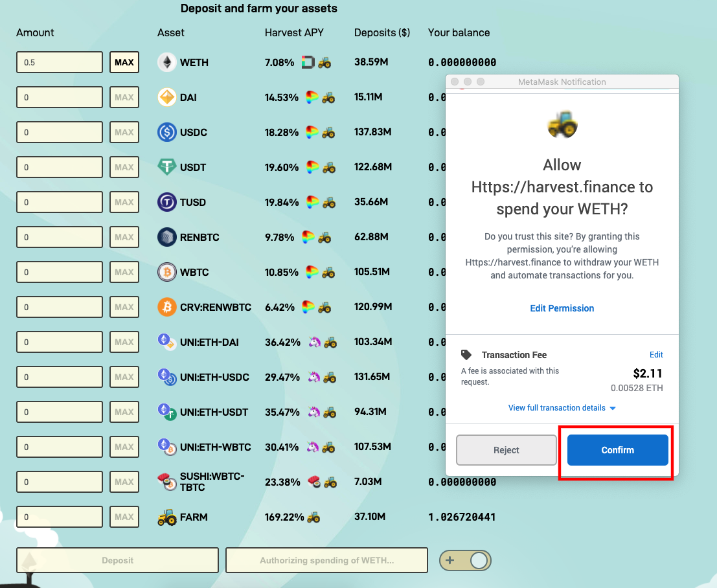Click the 36.42% APY value
Image resolution: width=717 pixels, height=588 pixels.
[x=282, y=342]
